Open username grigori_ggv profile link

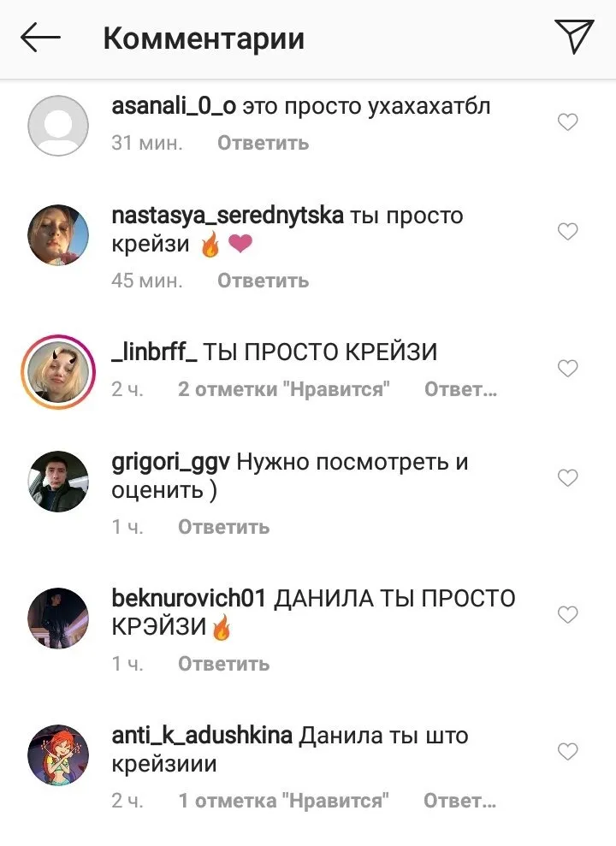coord(170,463)
